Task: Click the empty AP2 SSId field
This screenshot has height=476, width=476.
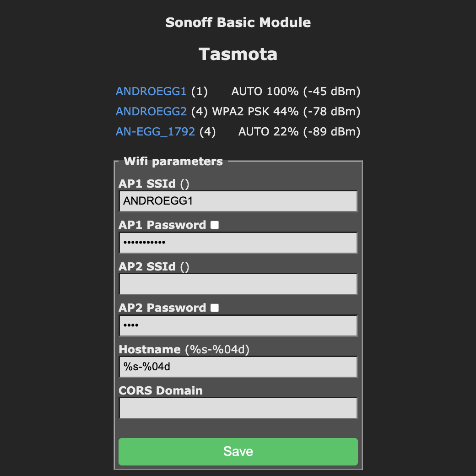Action: [238, 284]
